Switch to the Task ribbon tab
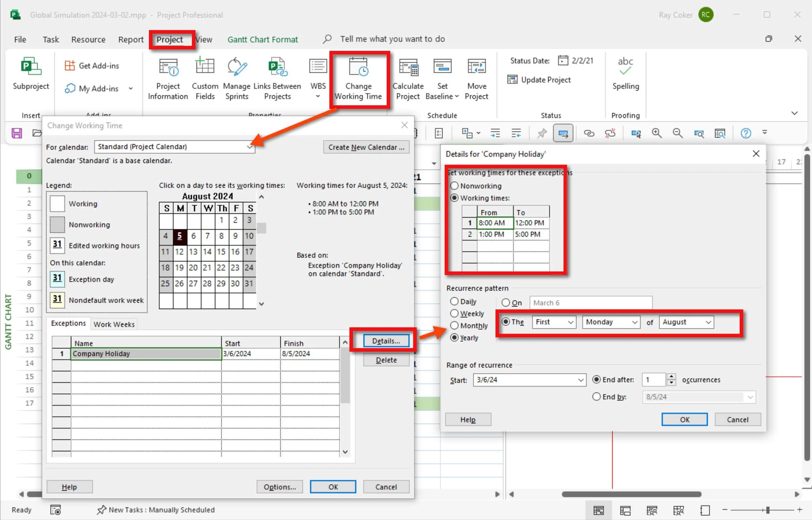 50,39
